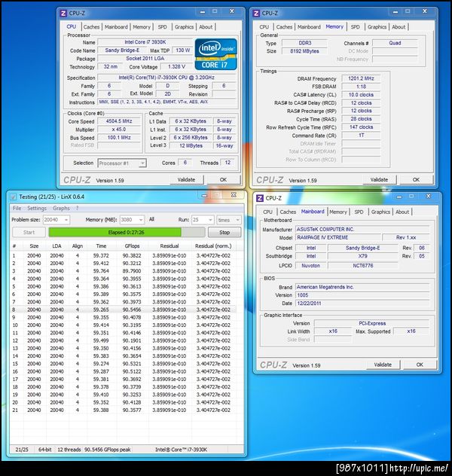Open the Settings menu in LinX
Viewport: 452px width, 476px height.
(x=37, y=208)
